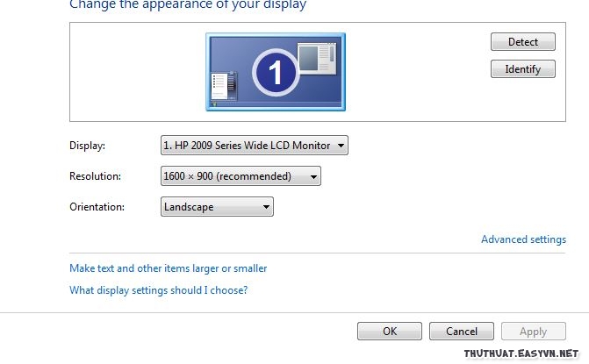Image resolution: width=589 pixels, height=364 pixels.
Task: Click the Apply button
Action: coord(533,332)
